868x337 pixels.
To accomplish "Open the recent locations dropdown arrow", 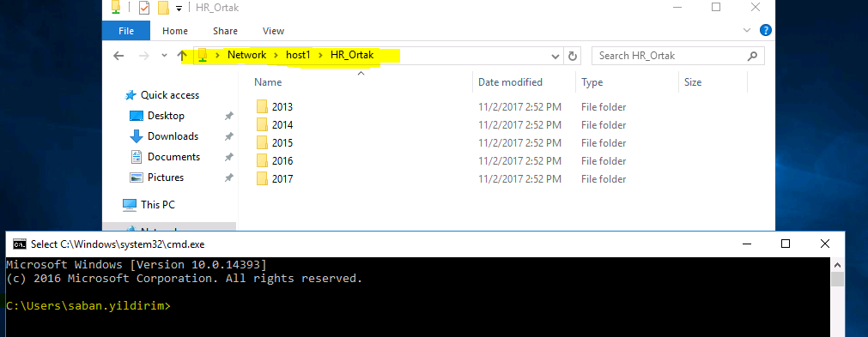I will pos(164,55).
